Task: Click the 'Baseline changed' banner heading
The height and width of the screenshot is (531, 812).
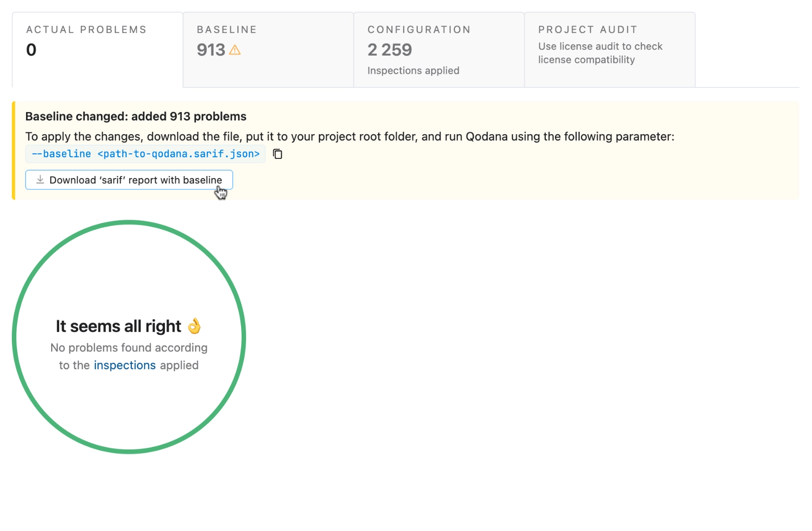Action: point(136,117)
